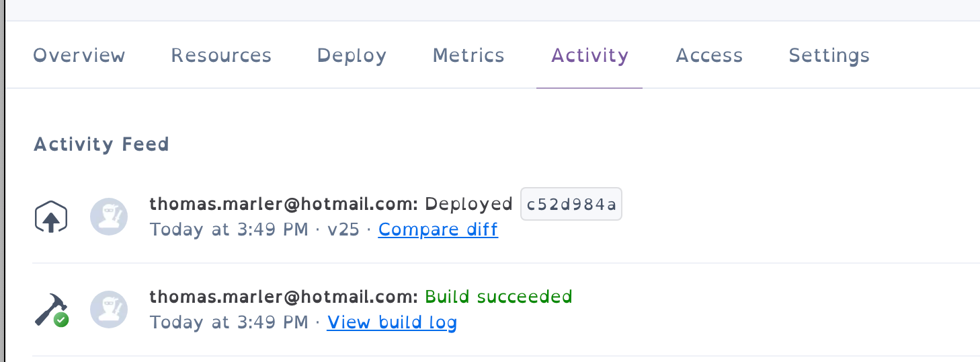This screenshot has width=980, height=362.
Task: Open the Settings tab
Action: 829,56
